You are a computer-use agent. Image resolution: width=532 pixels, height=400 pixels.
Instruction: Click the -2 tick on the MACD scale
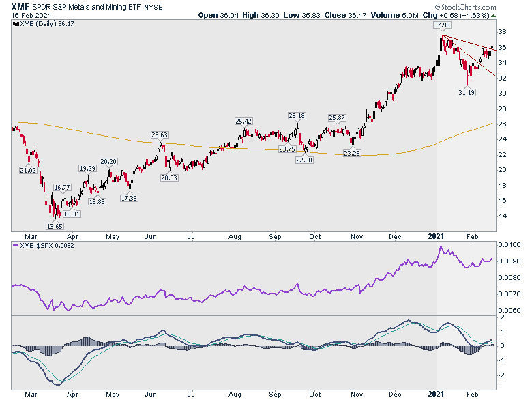click(501, 375)
